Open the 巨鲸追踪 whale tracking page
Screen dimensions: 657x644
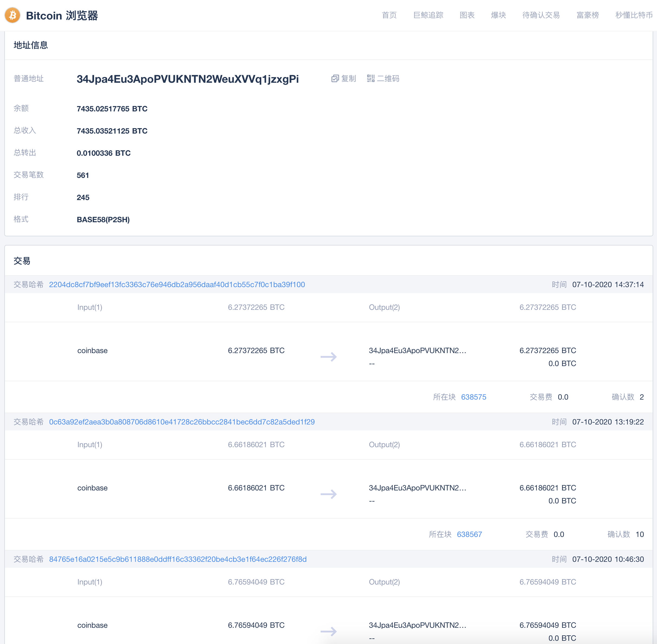tap(428, 15)
